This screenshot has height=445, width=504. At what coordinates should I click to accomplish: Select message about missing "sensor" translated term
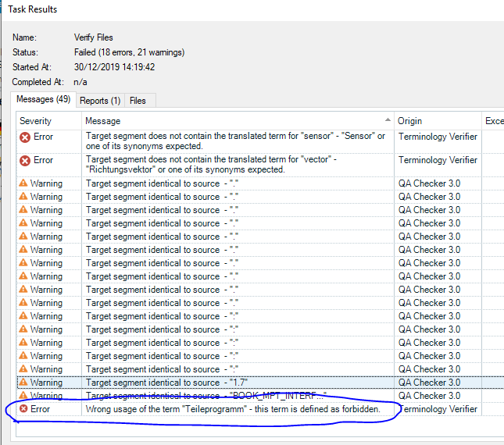[x=235, y=141]
